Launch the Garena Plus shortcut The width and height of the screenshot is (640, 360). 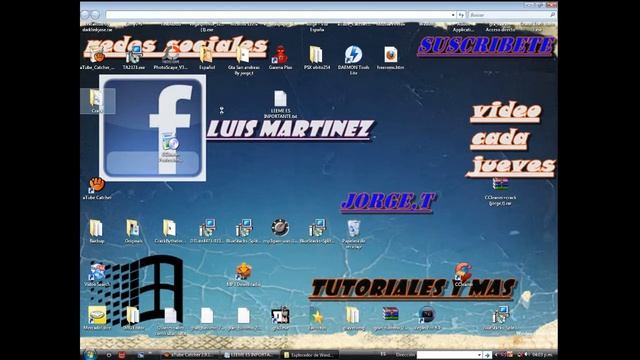280,58
